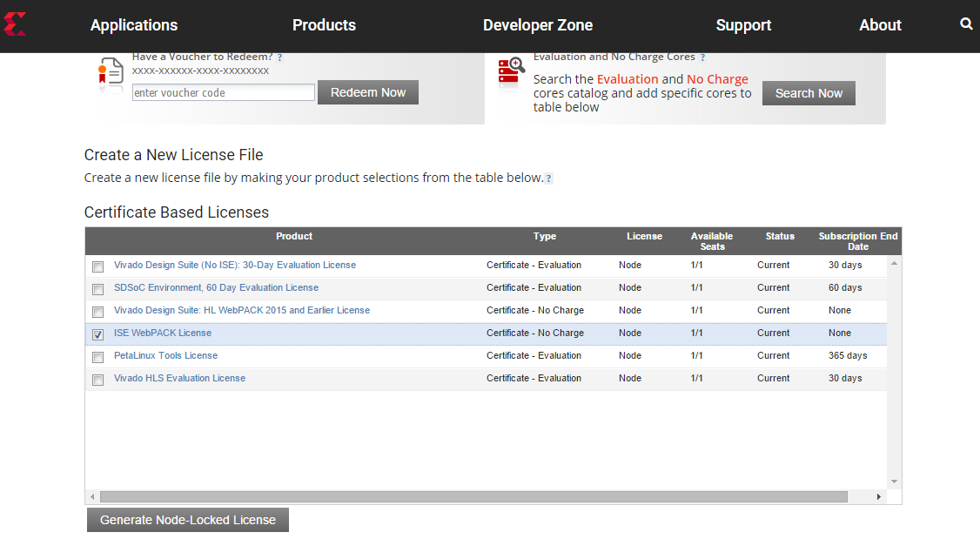Click 'Certificate - Evaluation' in PetaLinux row
The image size is (980, 539).
pyautogui.click(x=534, y=355)
